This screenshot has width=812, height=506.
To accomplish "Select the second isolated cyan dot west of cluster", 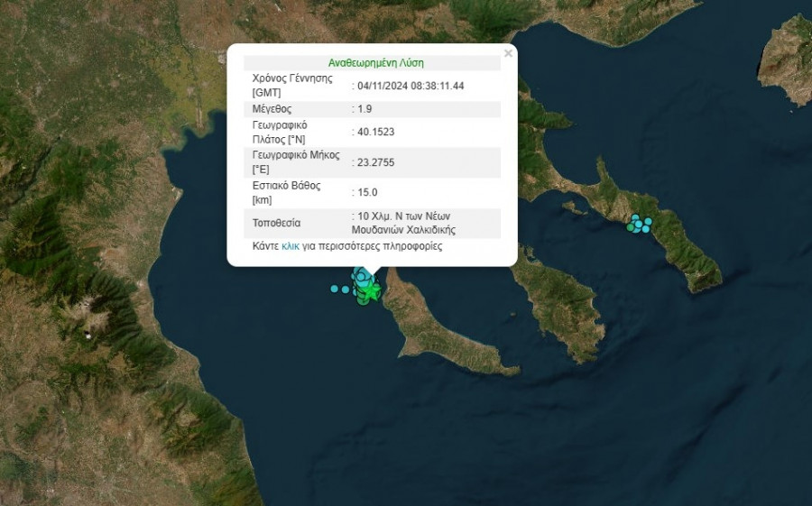I will click(345, 289).
